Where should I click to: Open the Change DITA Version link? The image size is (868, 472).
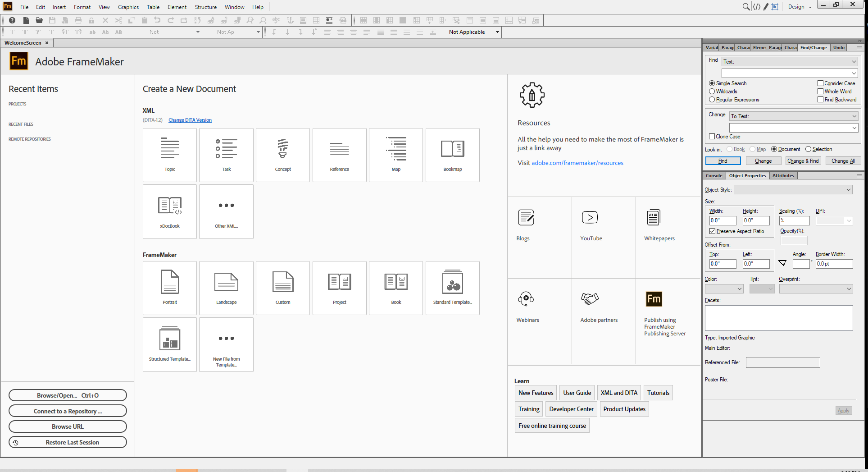coord(190,120)
